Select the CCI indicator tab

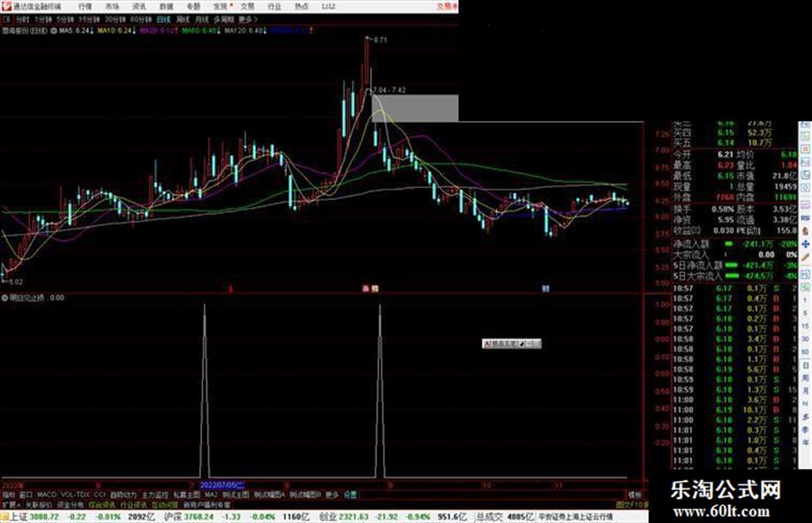click(100, 495)
